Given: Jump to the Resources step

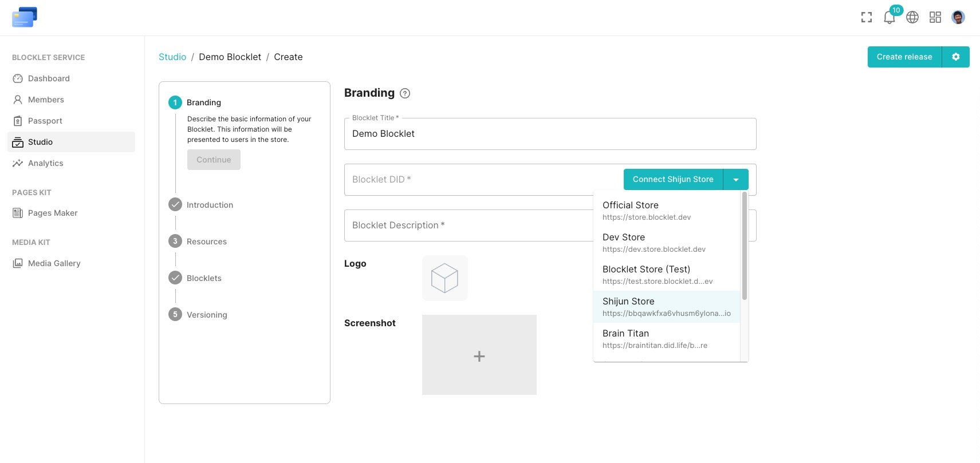Looking at the screenshot, I should click(x=206, y=242).
